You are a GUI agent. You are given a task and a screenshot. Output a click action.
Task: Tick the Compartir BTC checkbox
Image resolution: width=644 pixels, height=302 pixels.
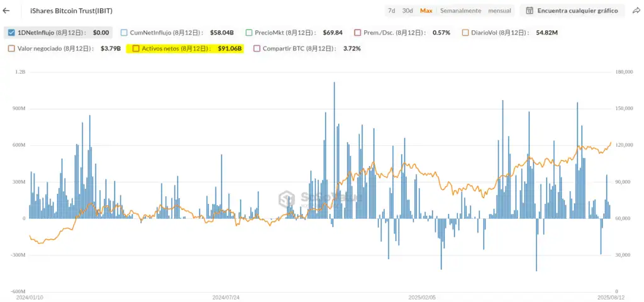[257, 48]
